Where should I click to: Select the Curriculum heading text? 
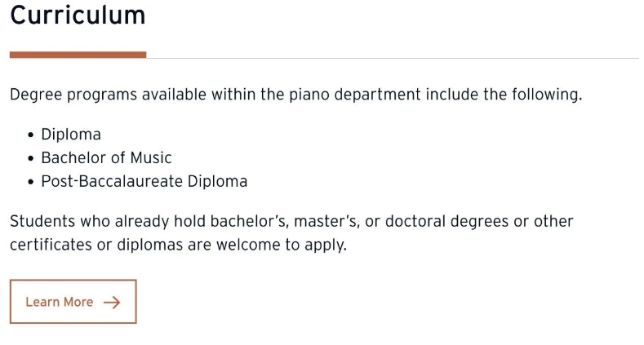point(78,15)
